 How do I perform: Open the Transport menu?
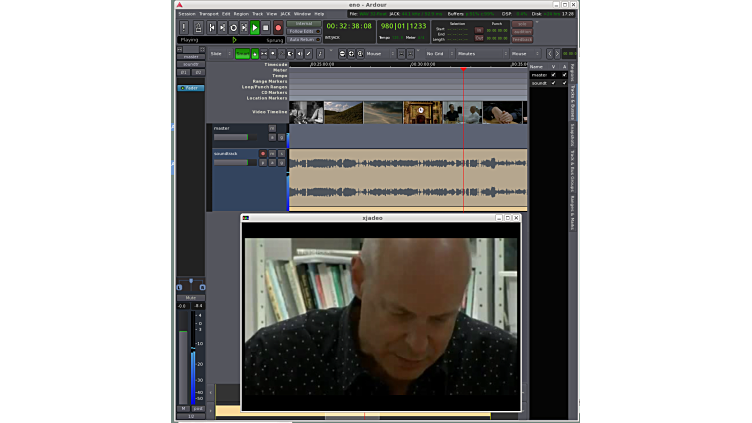coord(209,14)
